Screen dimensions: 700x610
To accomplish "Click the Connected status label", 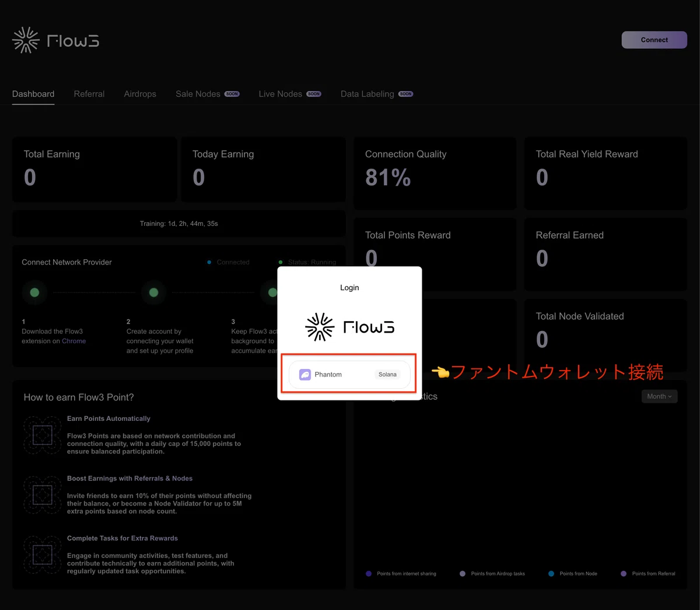I will pyautogui.click(x=233, y=262).
